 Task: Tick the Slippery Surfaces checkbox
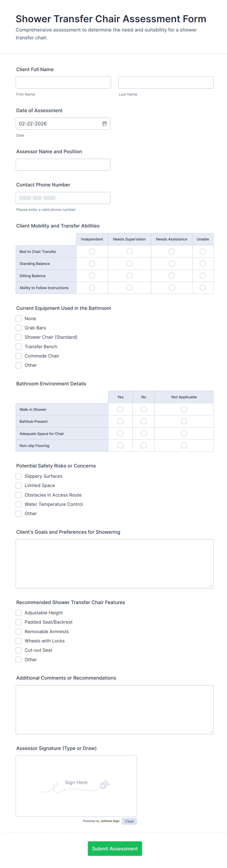click(19, 476)
